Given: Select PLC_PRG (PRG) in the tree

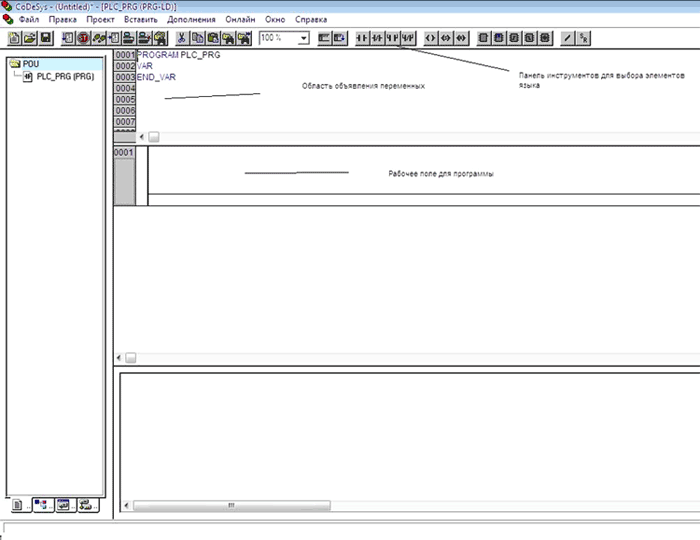Looking at the screenshot, I should pyautogui.click(x=65, y=77).
